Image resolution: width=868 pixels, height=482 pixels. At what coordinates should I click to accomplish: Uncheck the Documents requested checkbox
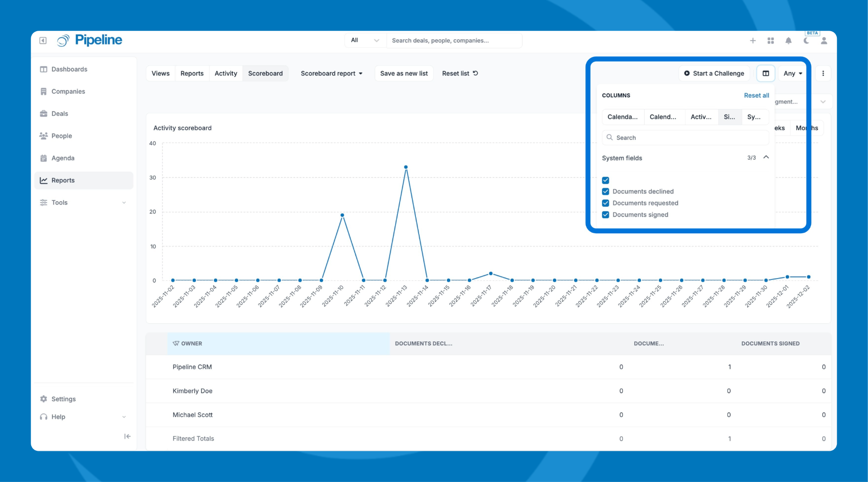[x=606, y=203]
